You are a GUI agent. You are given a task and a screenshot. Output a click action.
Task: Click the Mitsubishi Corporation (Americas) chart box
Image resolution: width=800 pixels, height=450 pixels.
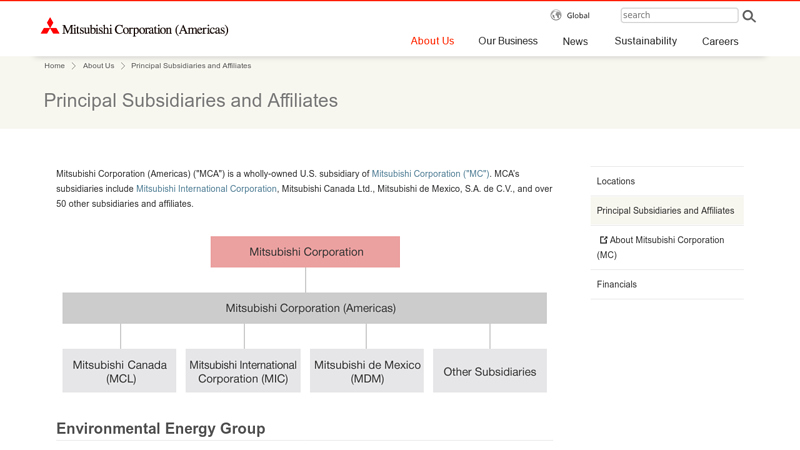tap(305, 308)
